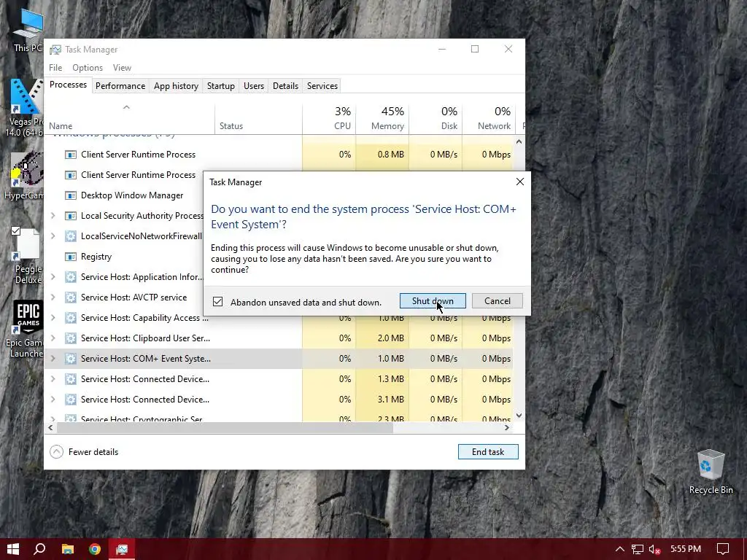Switch to the Startup tab
This screenshot has width=747, height=560.
click(x=220, y=86)
